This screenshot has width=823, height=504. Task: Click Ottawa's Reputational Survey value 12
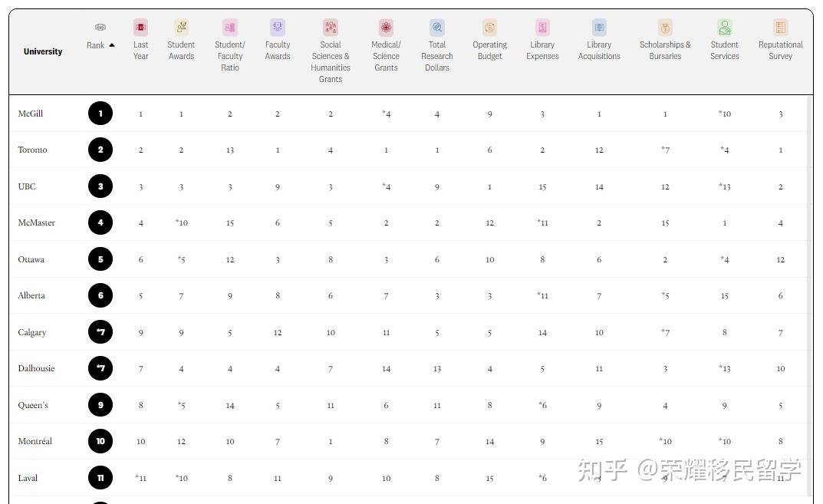pyautogui.click(x=781, y=260)
